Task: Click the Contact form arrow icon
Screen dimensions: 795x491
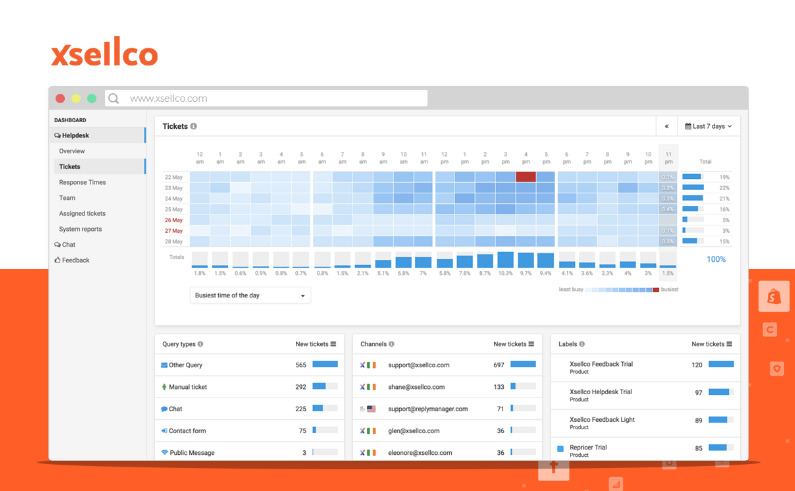Action: pyautogui.click(x=164, y=431)
